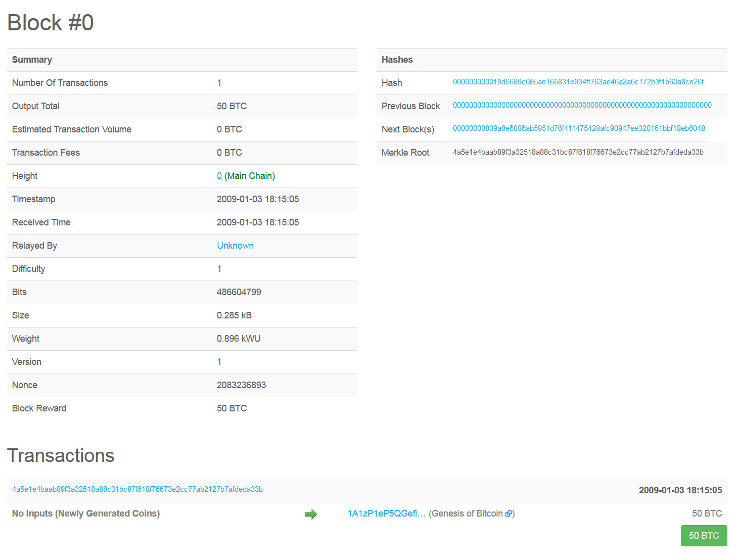Click the Hashes table header
The image size is (739, 560).
tap(397, 60)
